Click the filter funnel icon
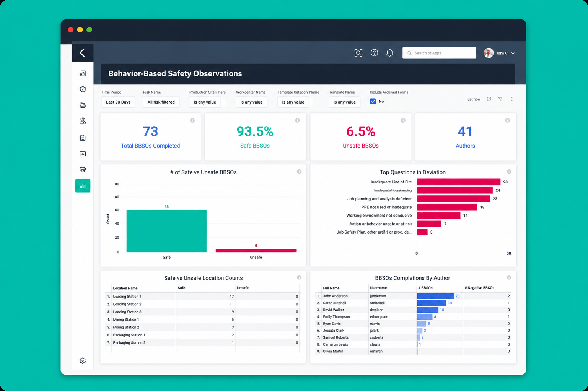The image size is (588, 391). coord(500,99)
